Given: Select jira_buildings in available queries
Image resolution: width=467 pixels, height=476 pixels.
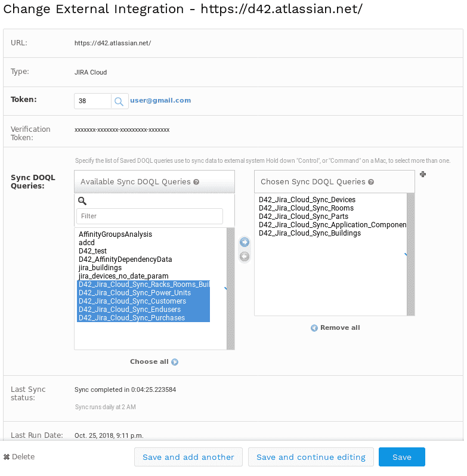Looking at the screenshot, I should 100,268.
